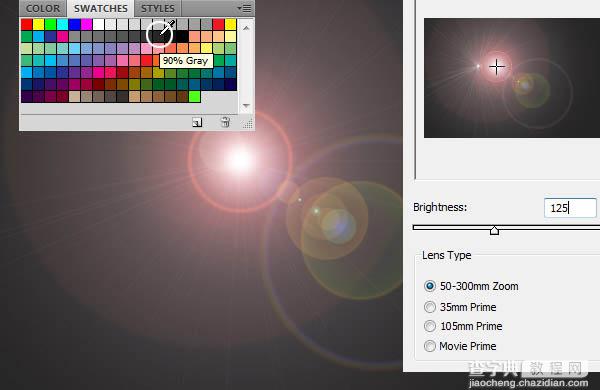600x390 pixels.
Task: Choose the 50-300mm Zoom lens type
Action: click(471, 286)
